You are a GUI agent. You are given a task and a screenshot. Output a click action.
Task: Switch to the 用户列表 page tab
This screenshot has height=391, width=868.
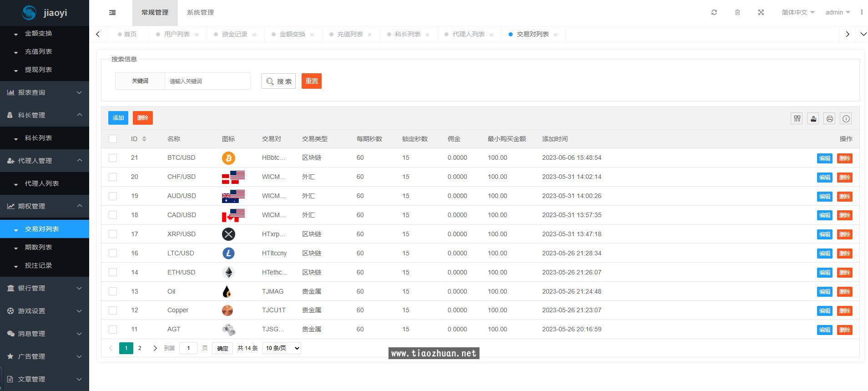pyautogui.click(x=177, y=34)
